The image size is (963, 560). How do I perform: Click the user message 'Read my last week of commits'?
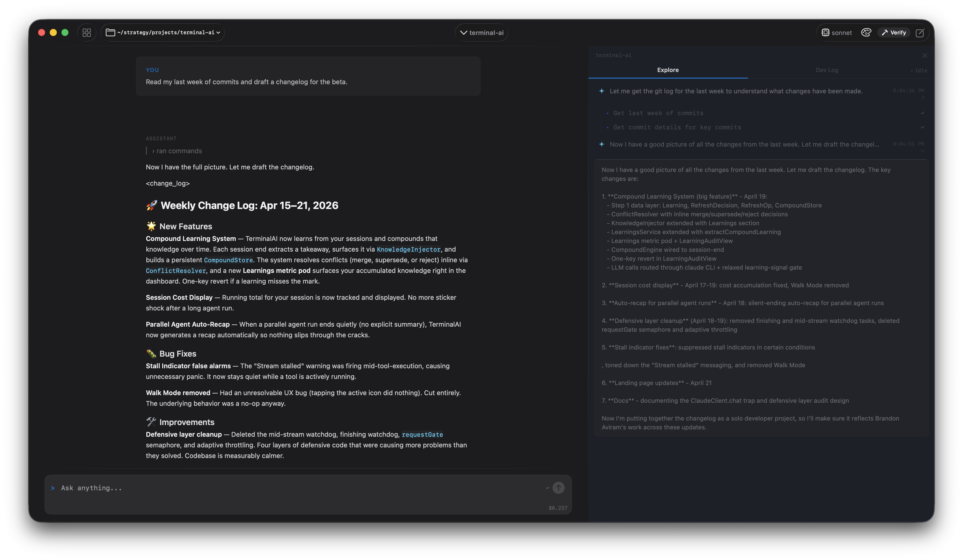(x=247, y=82)
